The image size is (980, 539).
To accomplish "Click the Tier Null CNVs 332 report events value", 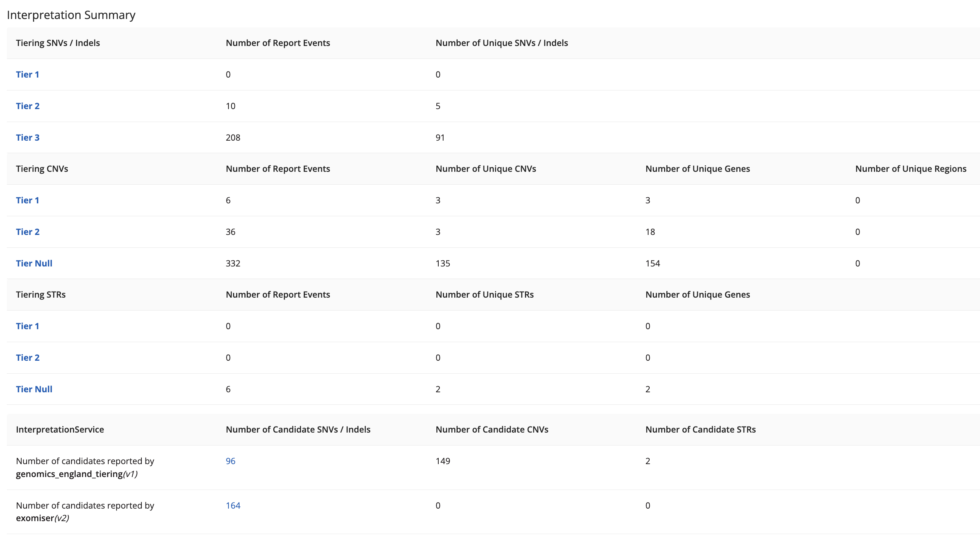I will [x=233, y=263].
